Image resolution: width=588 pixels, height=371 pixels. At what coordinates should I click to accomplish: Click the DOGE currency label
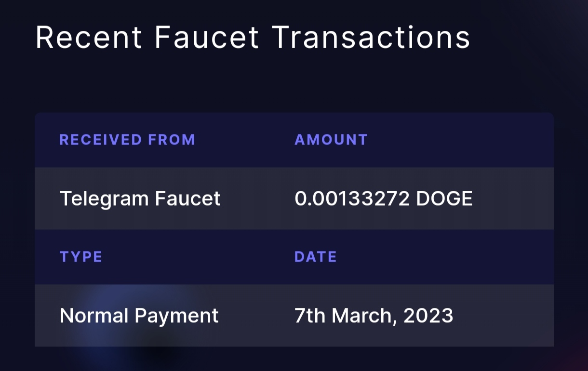pos(444,199)
